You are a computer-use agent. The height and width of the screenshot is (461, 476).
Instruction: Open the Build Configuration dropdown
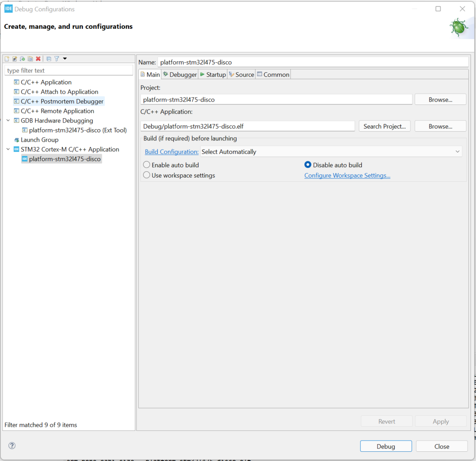[x=458, y=151]
